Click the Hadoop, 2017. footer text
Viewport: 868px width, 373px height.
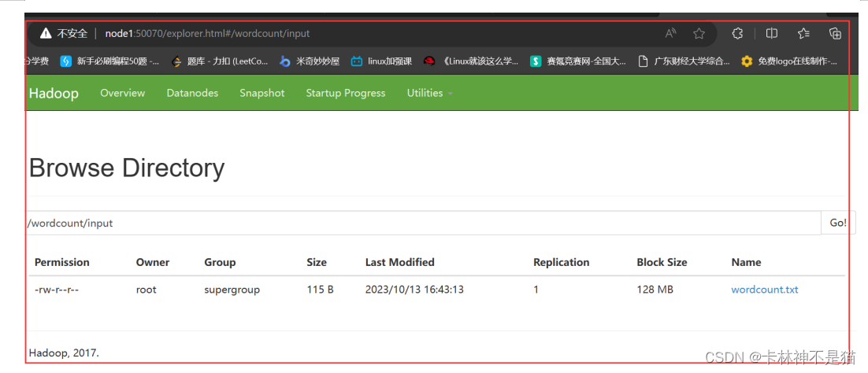(64, 353)
